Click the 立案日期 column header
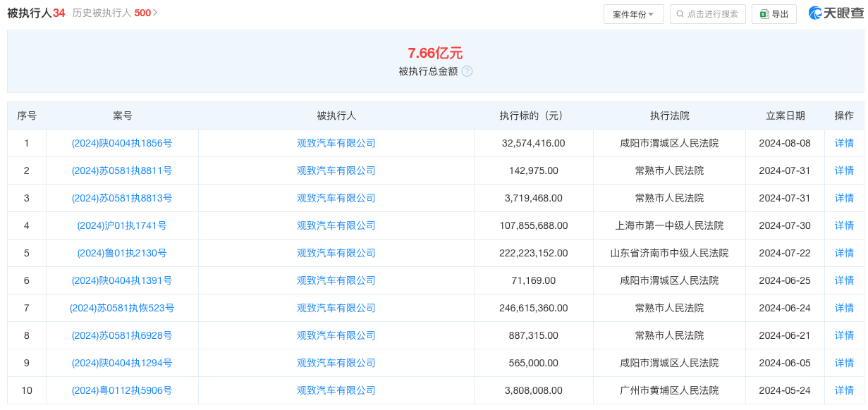Viewport: 868px width, 410px height. pyautogui.click(x=785, y=116)
